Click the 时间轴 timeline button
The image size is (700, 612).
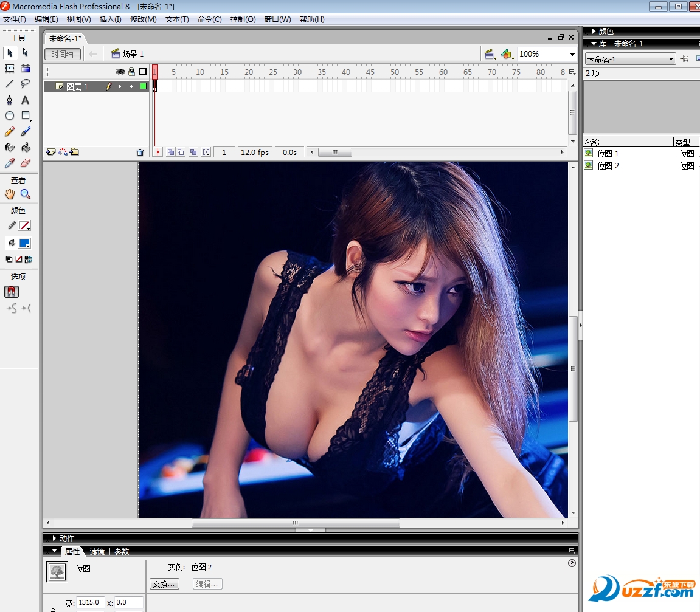click(x=63, y=54)
